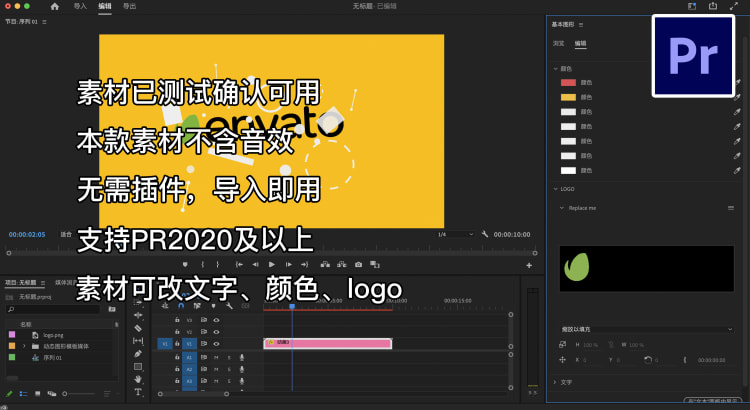Export a frame with the camera icon

[x=358, y=265]
